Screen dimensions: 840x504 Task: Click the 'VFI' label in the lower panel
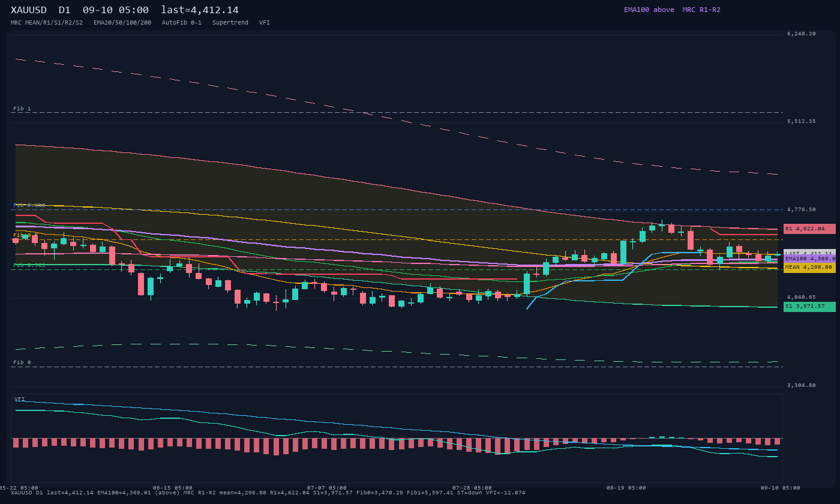(x=20, y=399)
